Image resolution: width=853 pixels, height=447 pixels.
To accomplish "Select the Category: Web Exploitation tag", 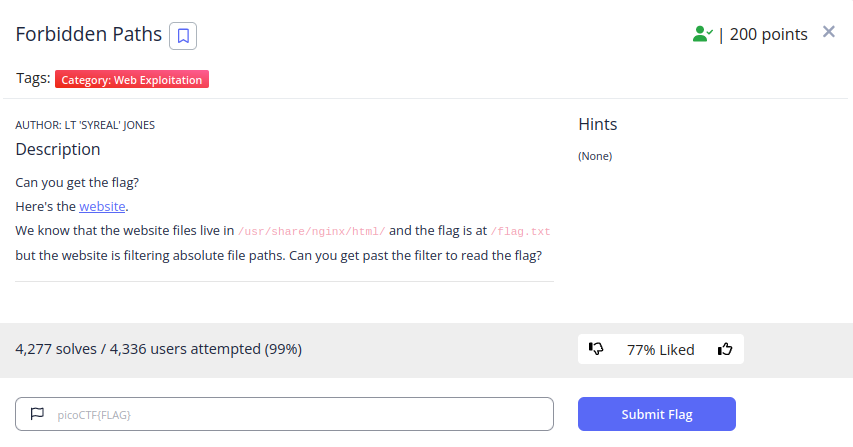I will click(x=132, y=79).
